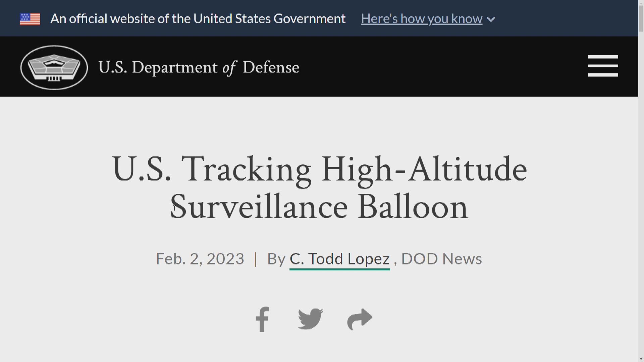This screenshot has height=362, width=644.
Task: Share the article on Facebook
Action: pyautogui.click(x=262, y=319)
